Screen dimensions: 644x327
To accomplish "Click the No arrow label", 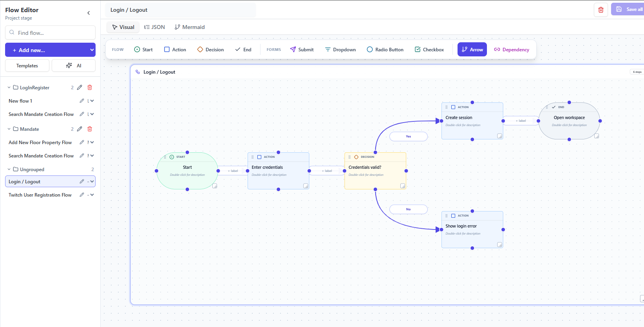I will tap(409, 209).
